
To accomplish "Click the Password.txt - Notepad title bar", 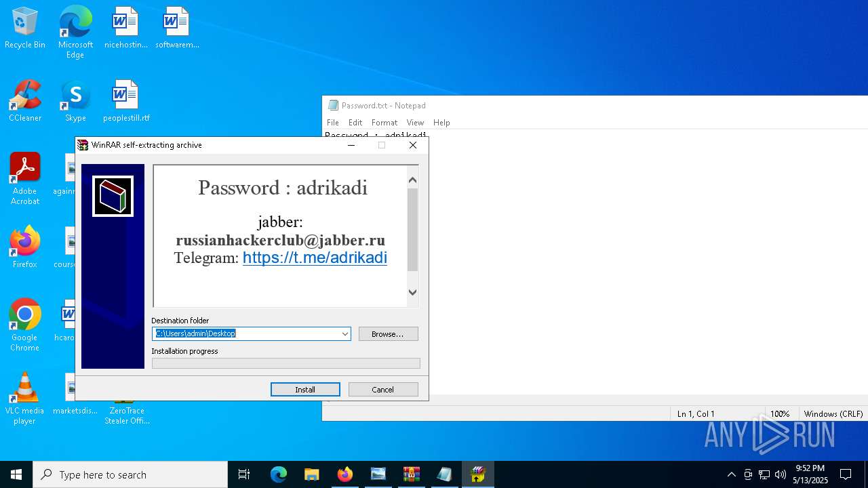I will pyautogui.click(x=595, y=105).
